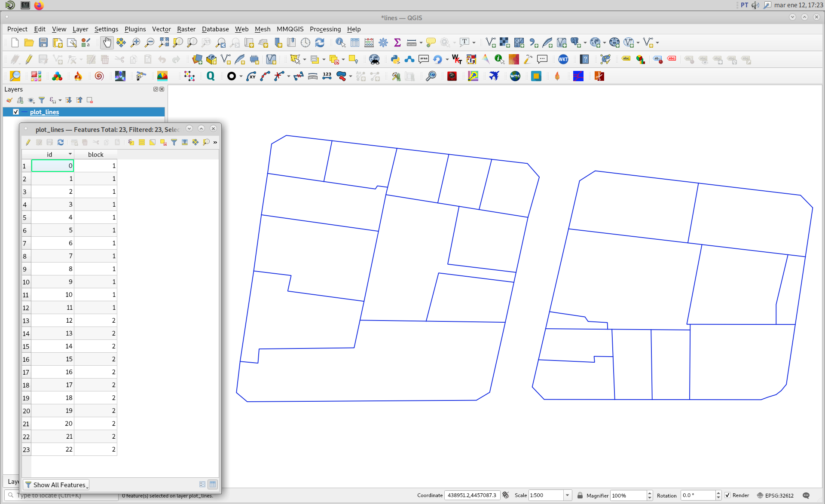Toggle extents display icon next to Coordinate
The height and width of the screenshot is (504, 825).
[x=506, y=495]
